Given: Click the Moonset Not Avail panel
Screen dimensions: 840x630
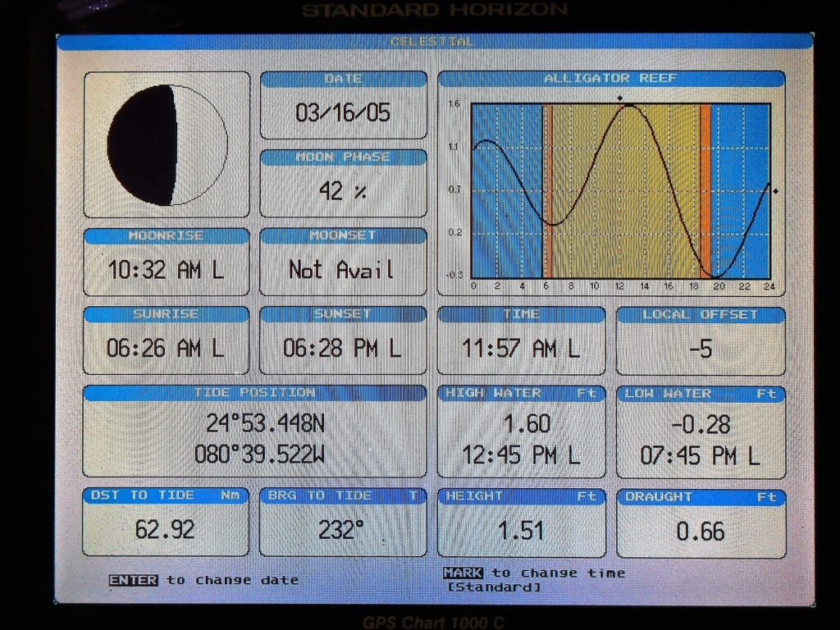Looking at the screenshot, I should [x=343, y=268].
